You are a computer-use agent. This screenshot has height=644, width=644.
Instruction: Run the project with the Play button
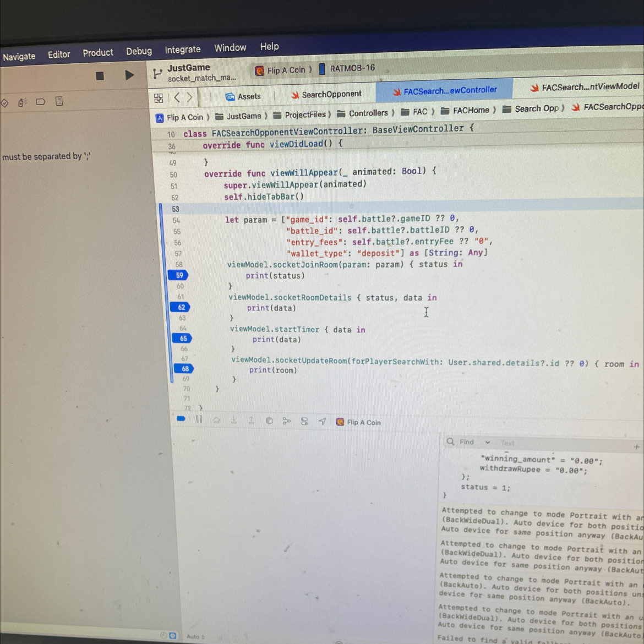[129, 75]
